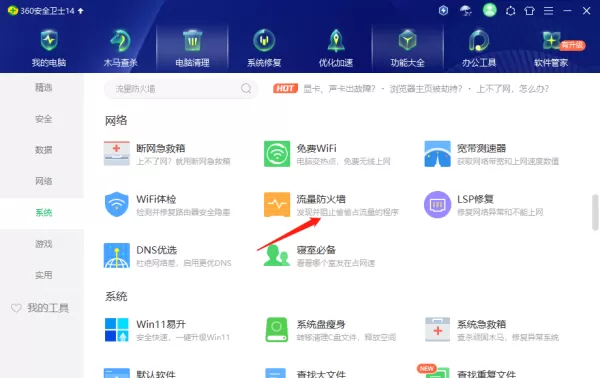Select 实用 sidebar category
Screen dimensions: 600x378
(x=44, y=275)
